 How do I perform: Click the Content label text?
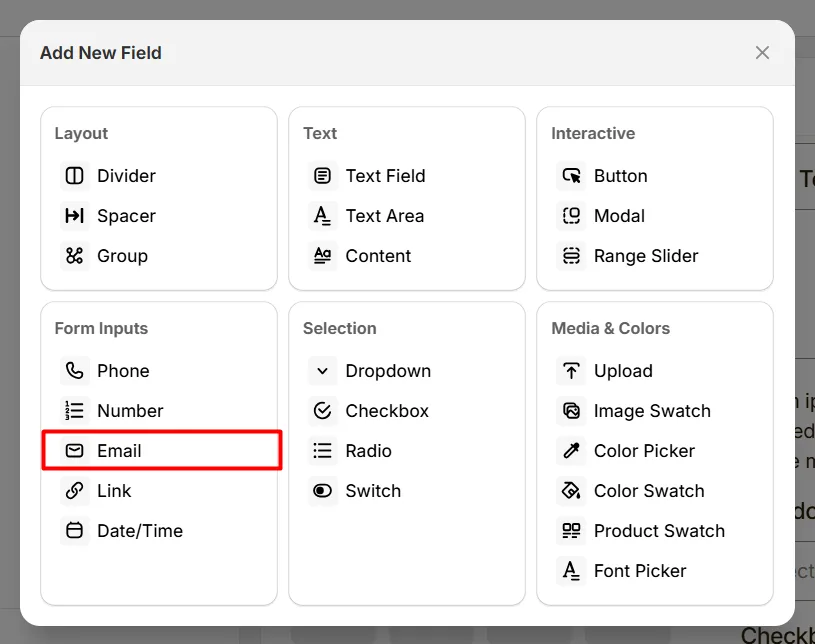(378, 256)
